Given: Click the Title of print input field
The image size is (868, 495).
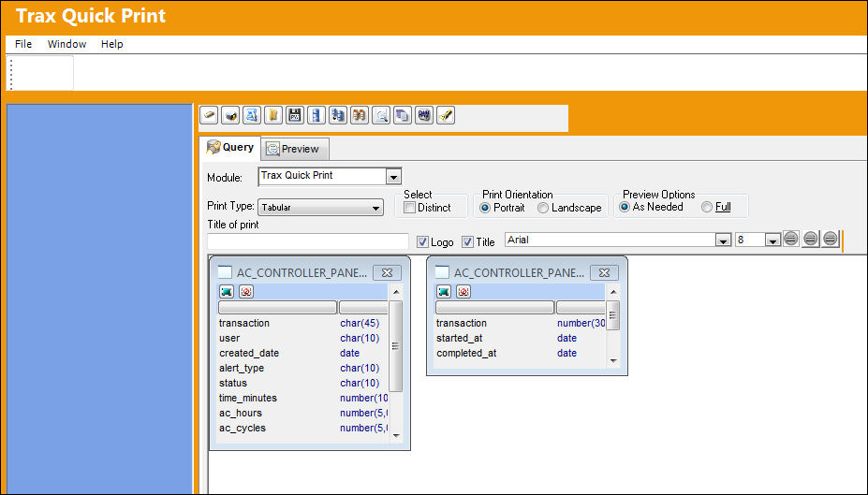Looking at the screenshot, I should coord(308,241).
